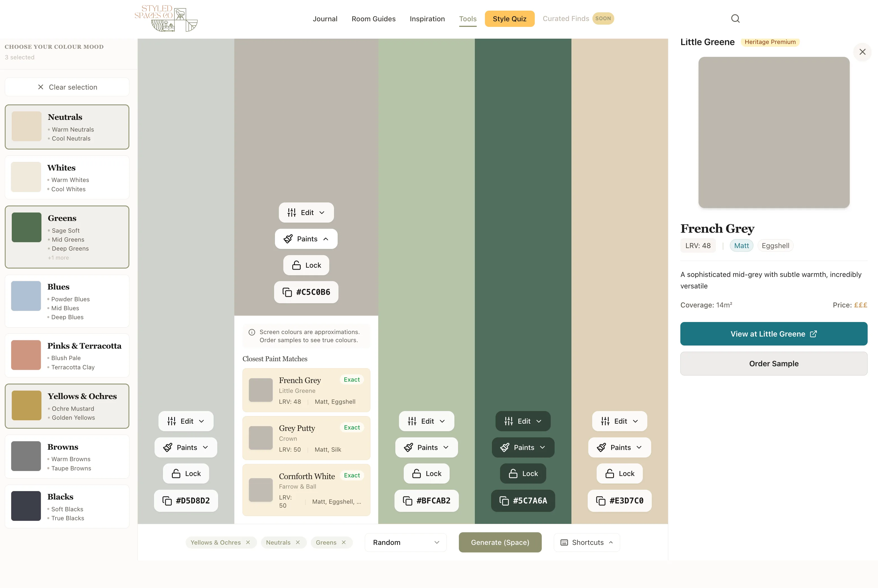
Task: Remove the Greens filter chip
Action: coord(344,542)
